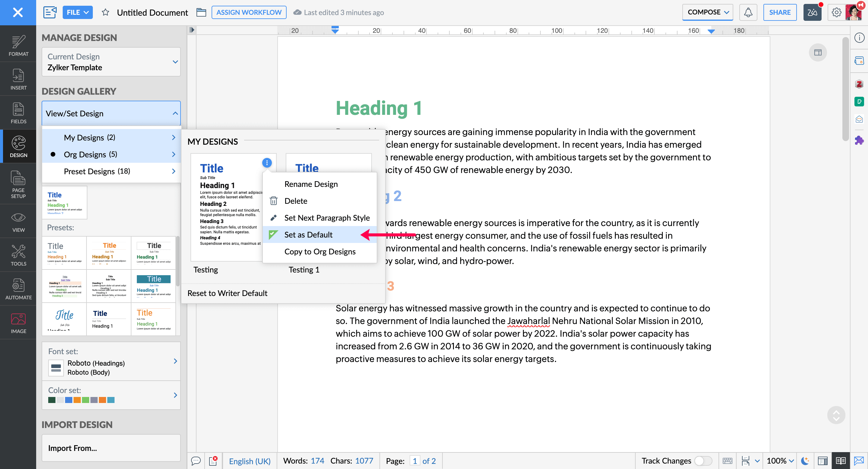Click the notifications bell icon

[748, 12]
